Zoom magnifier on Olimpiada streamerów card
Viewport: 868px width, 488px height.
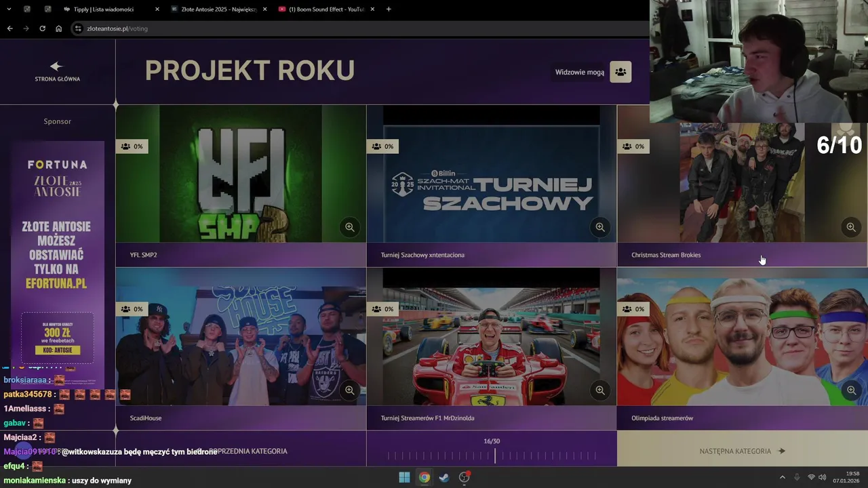(851, 390)
